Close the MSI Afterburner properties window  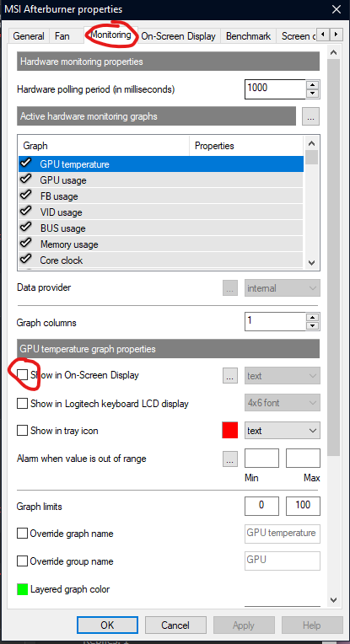pyautogui.click(x=336, y=9)
